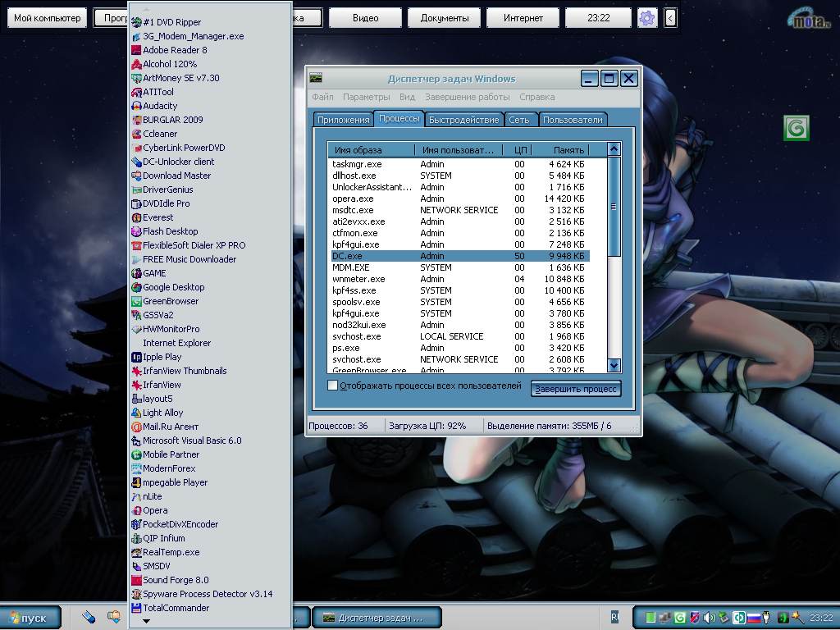Launch Opera from the program list
The height and width of the screenshot is (630, 840).
149,510
